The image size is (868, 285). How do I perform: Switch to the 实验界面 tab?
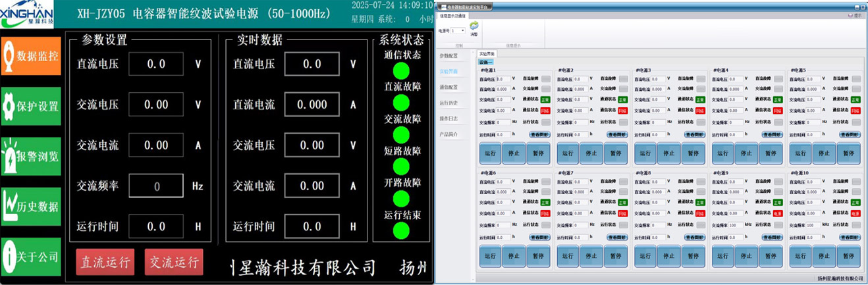tap(488, 53)
